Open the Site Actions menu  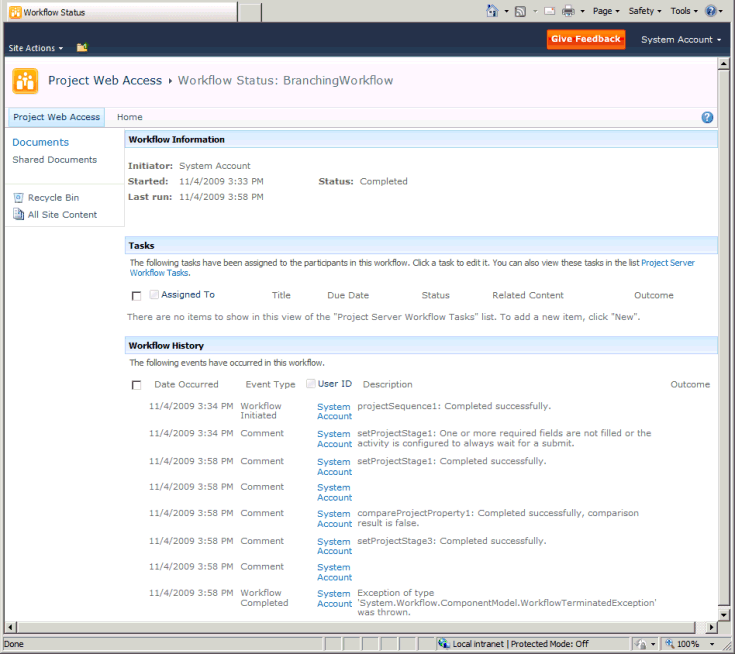36,48
